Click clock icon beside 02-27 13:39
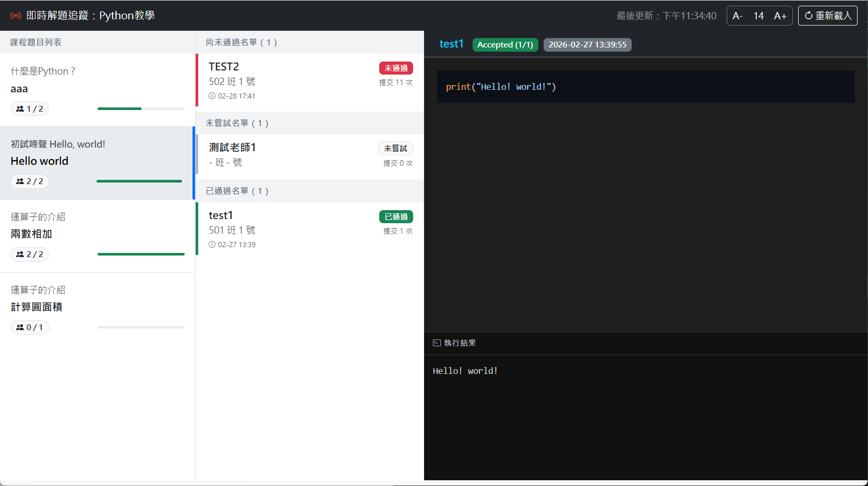868x486 pixels. point(212,245)
